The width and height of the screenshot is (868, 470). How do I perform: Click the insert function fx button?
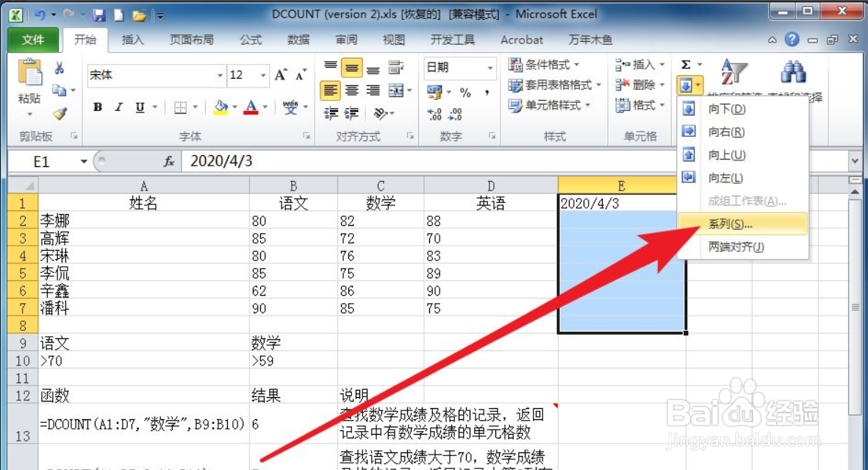(x=169, y=161)
